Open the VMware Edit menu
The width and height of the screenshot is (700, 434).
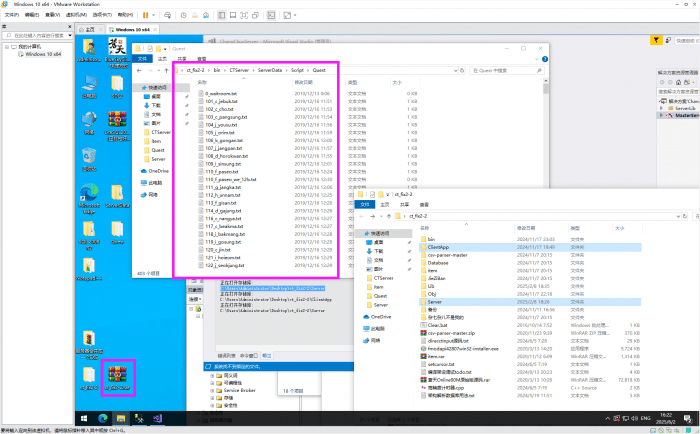pyautogui.click(x=32, y=15)
